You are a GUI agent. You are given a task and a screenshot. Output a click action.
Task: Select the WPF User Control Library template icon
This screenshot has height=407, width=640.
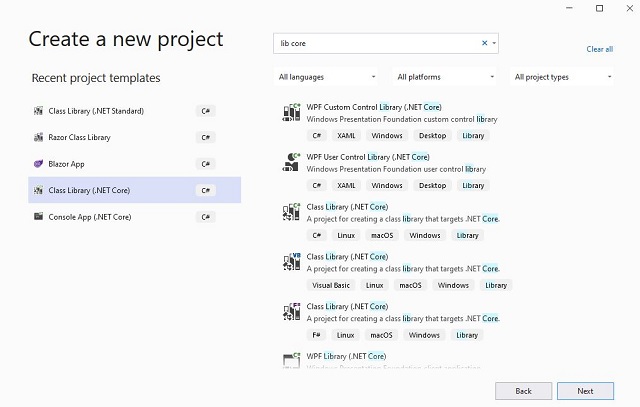291,162
